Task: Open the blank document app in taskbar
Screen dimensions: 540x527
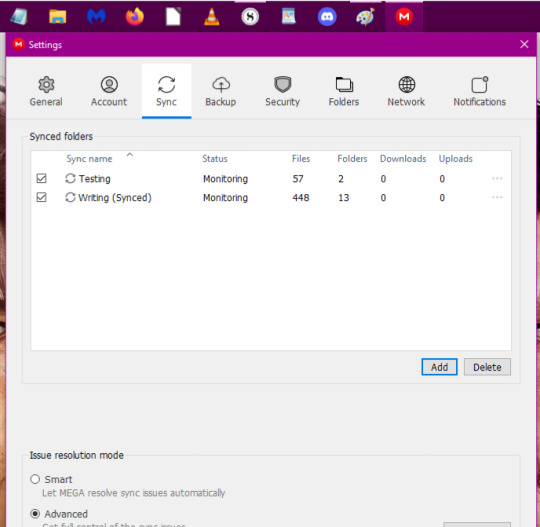Action: [173, 16]
